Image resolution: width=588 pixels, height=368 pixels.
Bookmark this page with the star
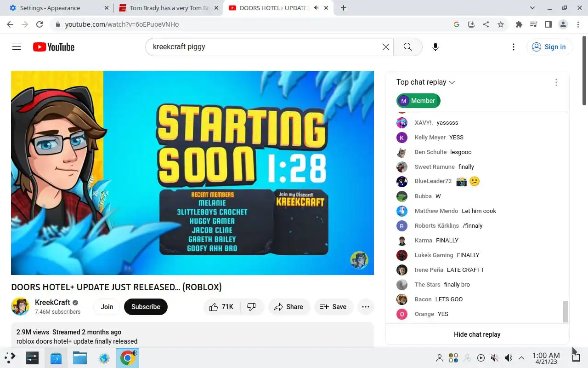tap(501, 24)
